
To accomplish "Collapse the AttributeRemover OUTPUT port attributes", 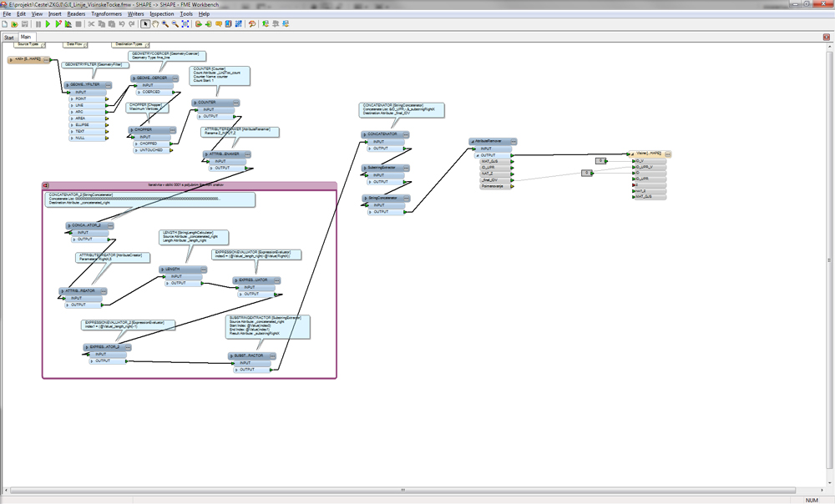I will [478, 155].
